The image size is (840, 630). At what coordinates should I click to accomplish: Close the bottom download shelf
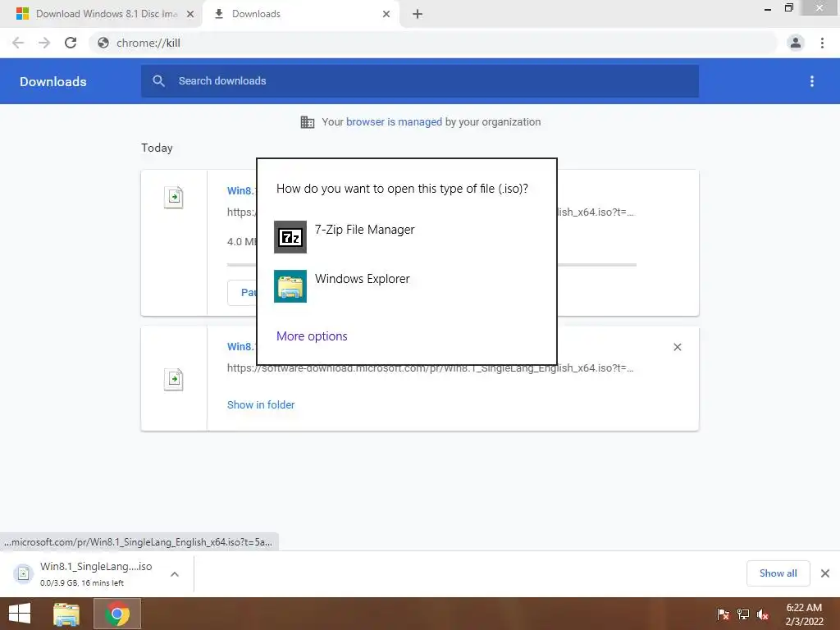coord(825,573)
